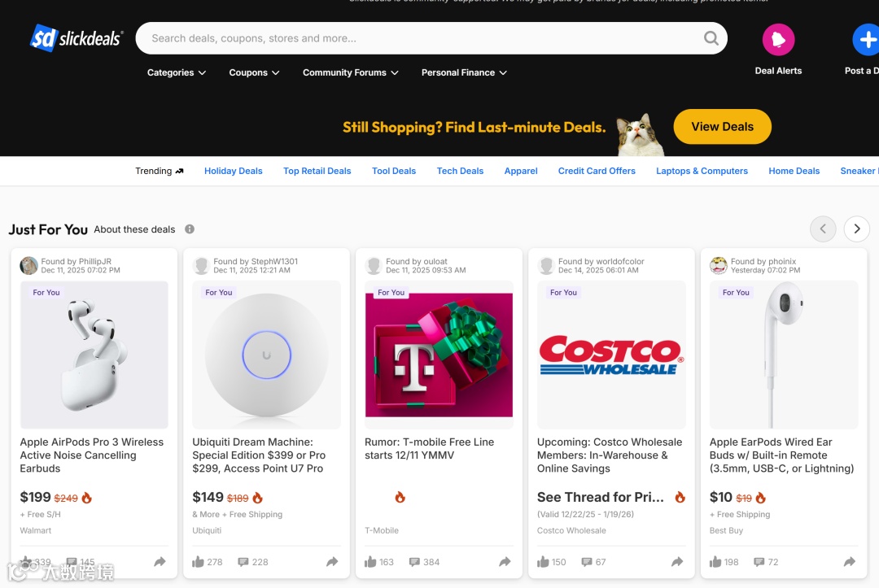
Task: Click the Walmart store label
Action: point(35,530)
